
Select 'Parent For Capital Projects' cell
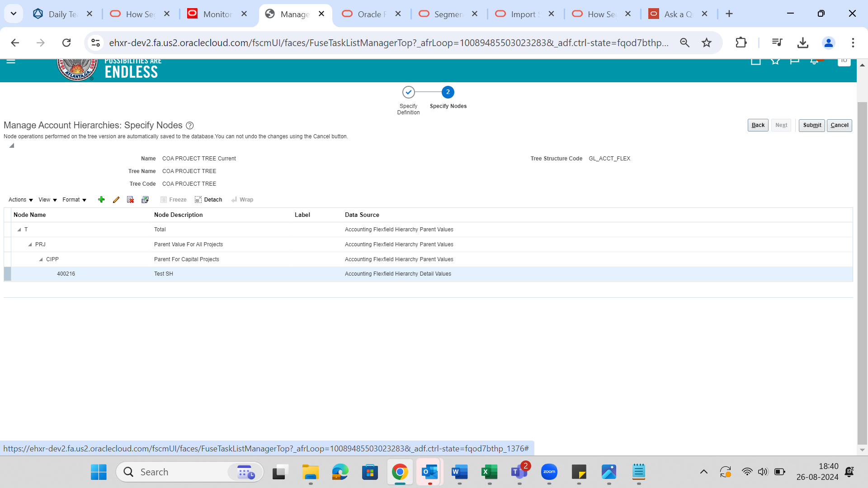tap(187, 259)
